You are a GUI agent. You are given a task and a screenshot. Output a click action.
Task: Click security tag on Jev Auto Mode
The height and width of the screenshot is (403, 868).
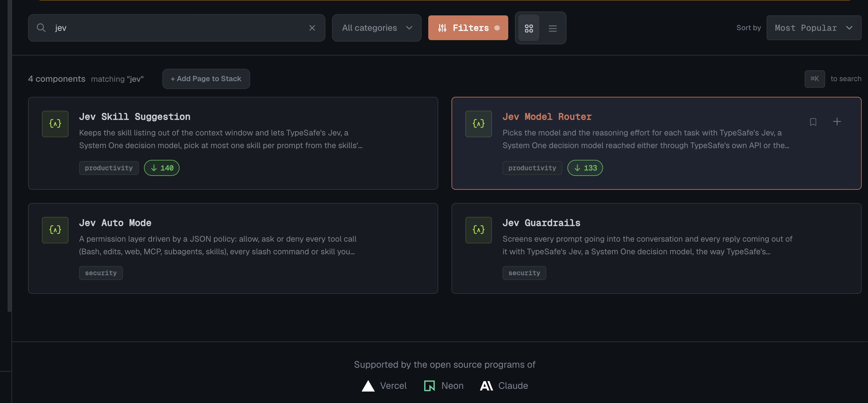101,273
